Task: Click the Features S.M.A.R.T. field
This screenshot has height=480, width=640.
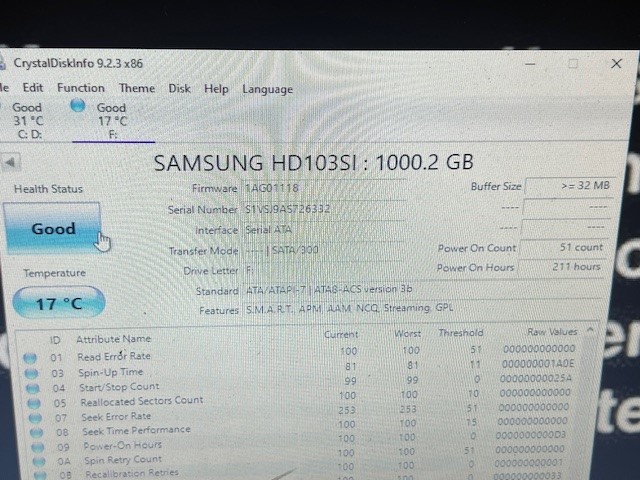Action: (422, 309)
